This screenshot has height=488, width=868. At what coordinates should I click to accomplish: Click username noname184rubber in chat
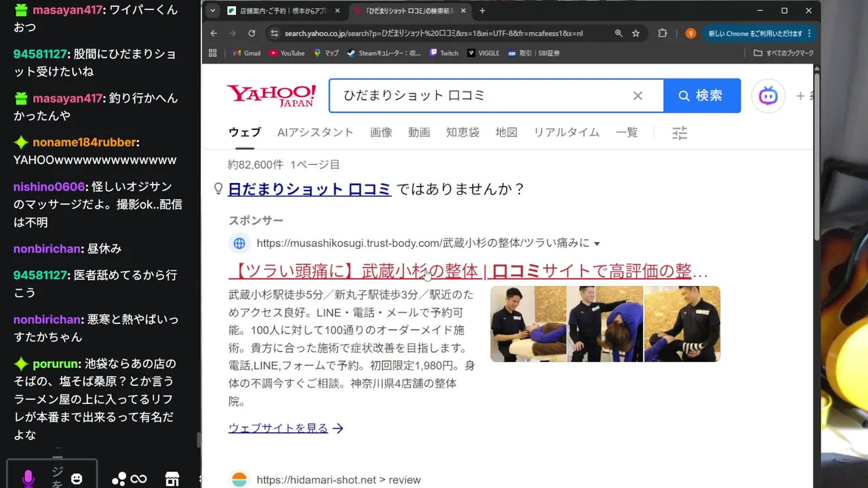[84, 142]
